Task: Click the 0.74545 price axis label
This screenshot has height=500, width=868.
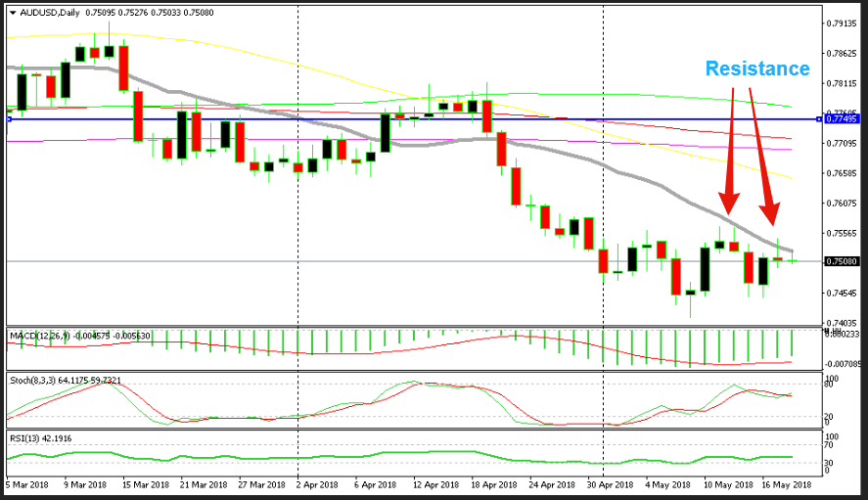Action: point(842,293)
